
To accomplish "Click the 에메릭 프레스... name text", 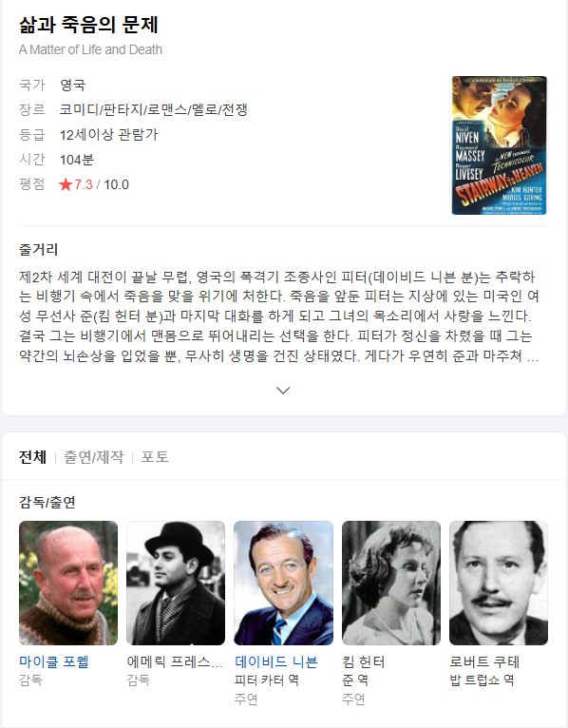I will click(x=175, y=661).
